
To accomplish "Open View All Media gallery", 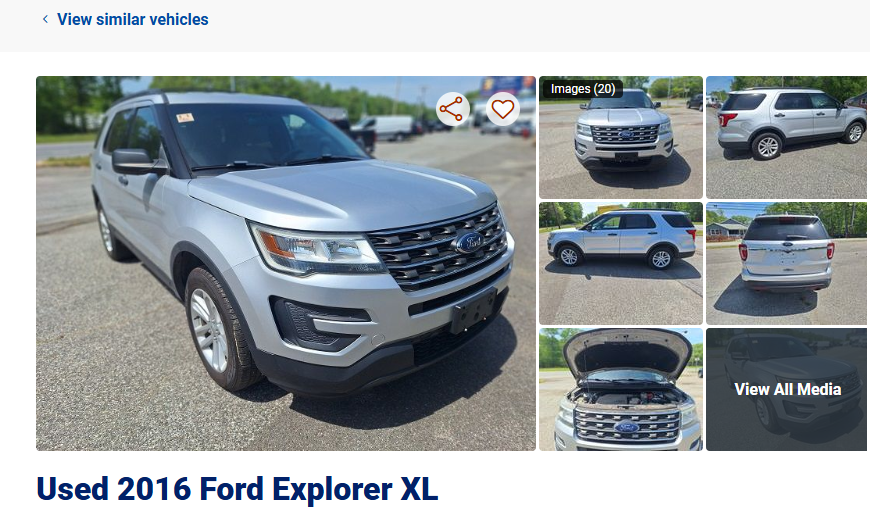I will pos(786,389).
